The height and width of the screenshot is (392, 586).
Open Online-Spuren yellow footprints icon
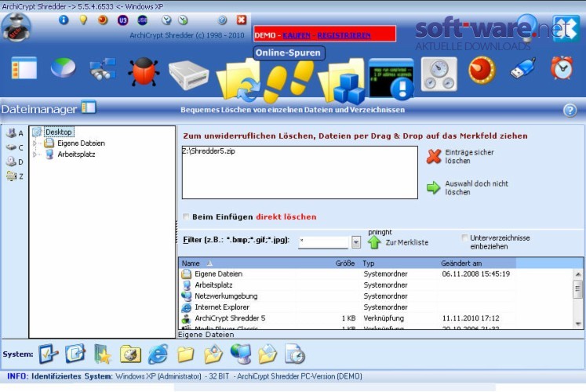pyautogui.click(x=288, y=81)
